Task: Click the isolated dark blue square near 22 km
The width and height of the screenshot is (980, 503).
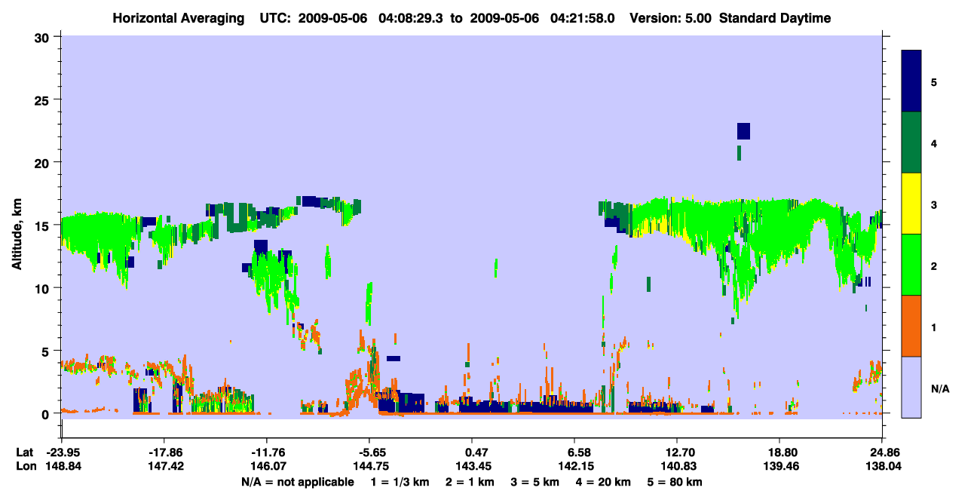Action: pos(743,131)
